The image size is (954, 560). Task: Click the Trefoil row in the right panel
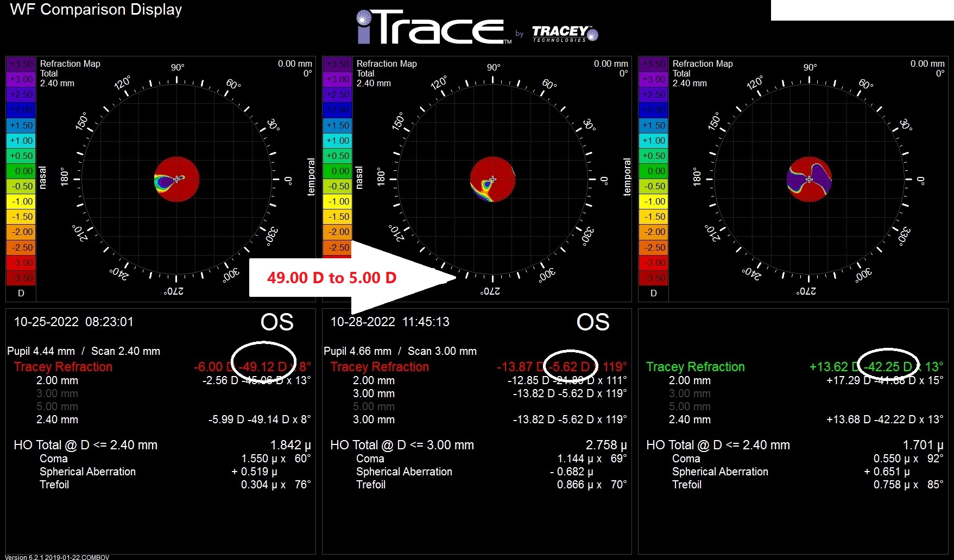tap(686, 485)
